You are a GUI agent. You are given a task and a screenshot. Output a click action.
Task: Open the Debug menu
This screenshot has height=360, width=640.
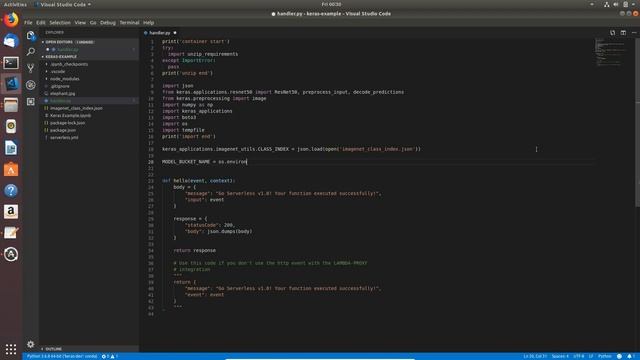pos(108,23)
